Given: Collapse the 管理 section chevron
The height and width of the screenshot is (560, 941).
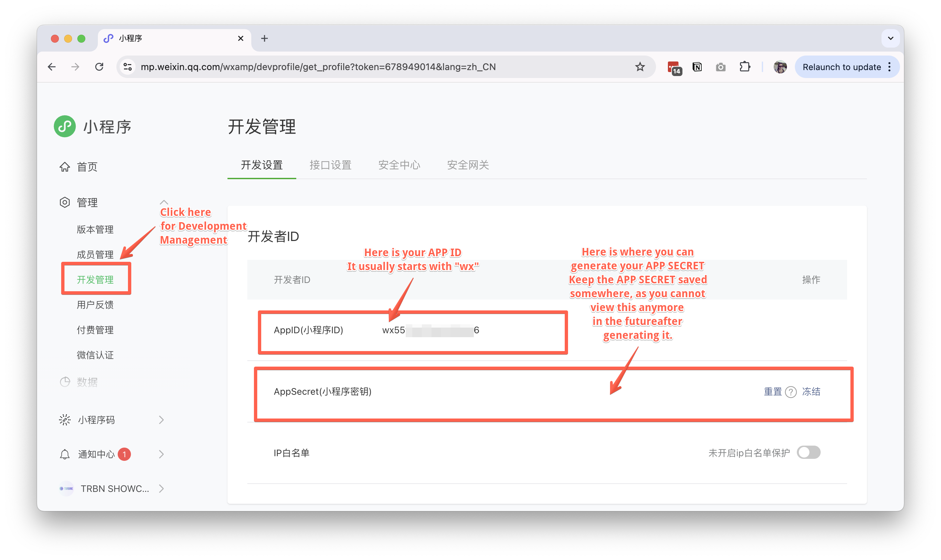Looking at the screenshot, I should pyautogui.click(x=164, y=202).
